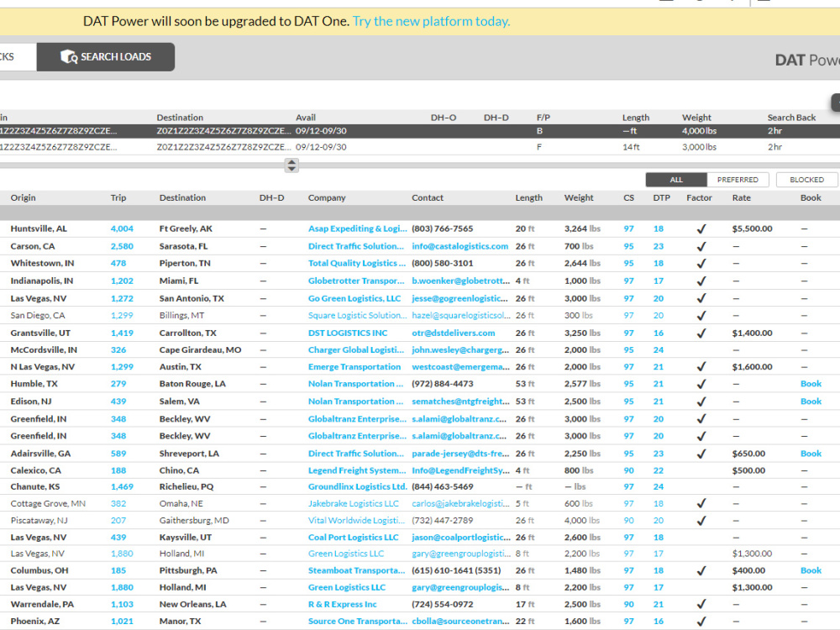Image resolution: width=840 pixels, height=630 pixels.
Task: Sort results by Rate column header
Action: 742,197
